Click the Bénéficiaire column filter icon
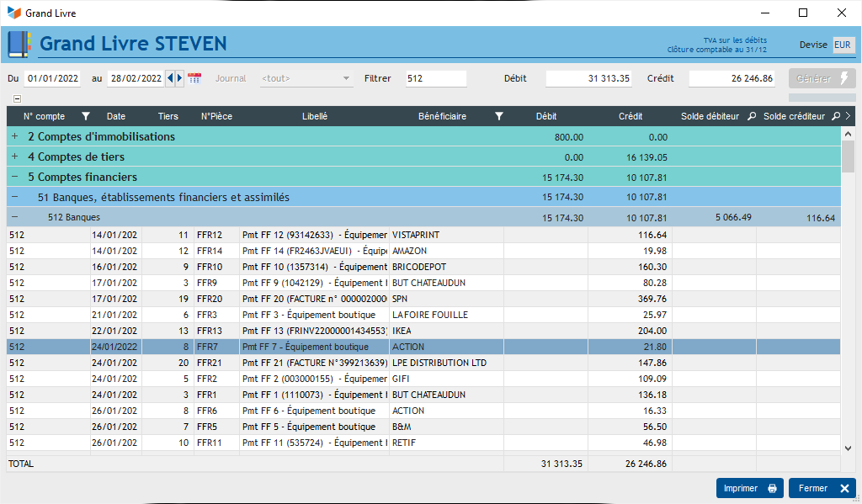This screenshot has height=504, width=862. pyautogui.click(x=498, y=117)
